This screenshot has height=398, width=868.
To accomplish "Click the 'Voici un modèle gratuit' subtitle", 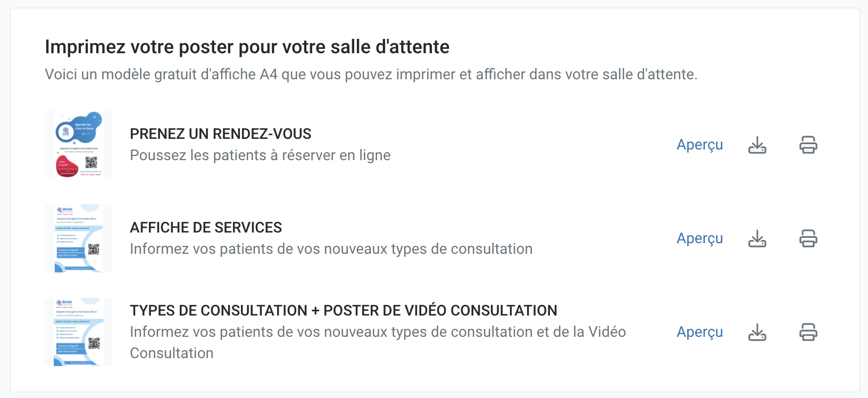I will (371, 74).
